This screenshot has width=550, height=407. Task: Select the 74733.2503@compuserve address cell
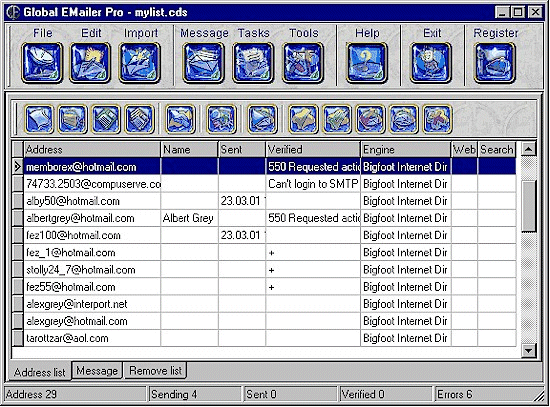point(92,184)
